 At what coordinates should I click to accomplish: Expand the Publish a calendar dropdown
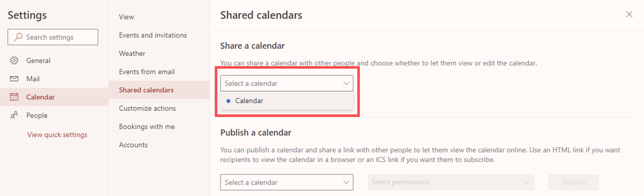287,182
